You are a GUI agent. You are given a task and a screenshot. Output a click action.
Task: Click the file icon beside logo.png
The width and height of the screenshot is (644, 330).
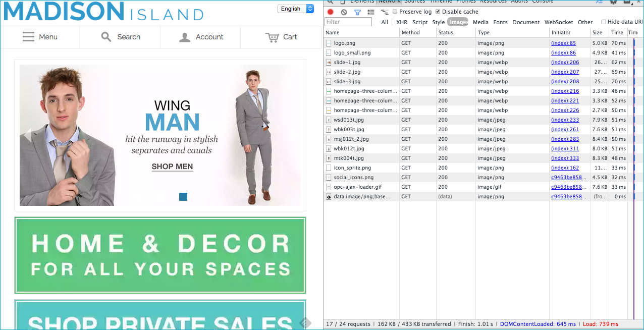(x=329, y=43)
